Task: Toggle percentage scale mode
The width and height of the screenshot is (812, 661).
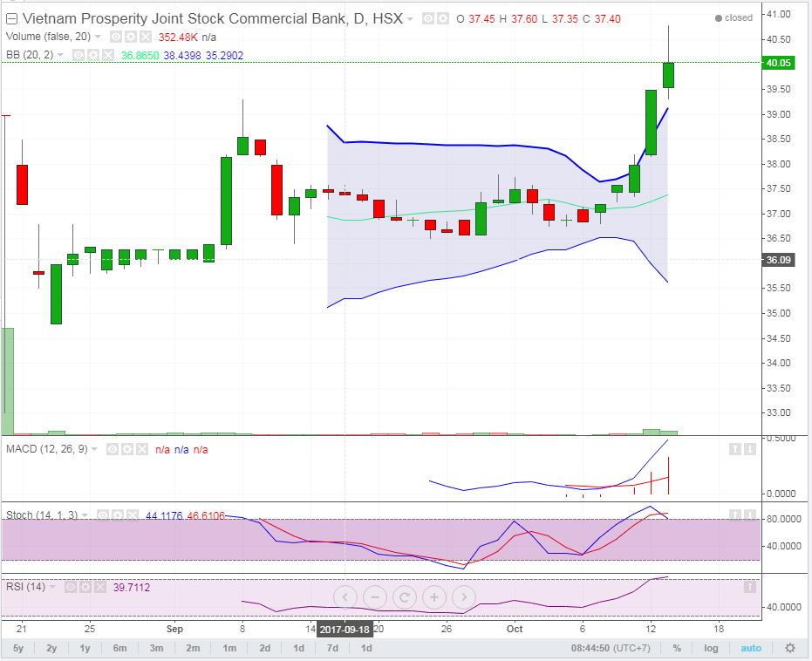Action: (676, 648)
